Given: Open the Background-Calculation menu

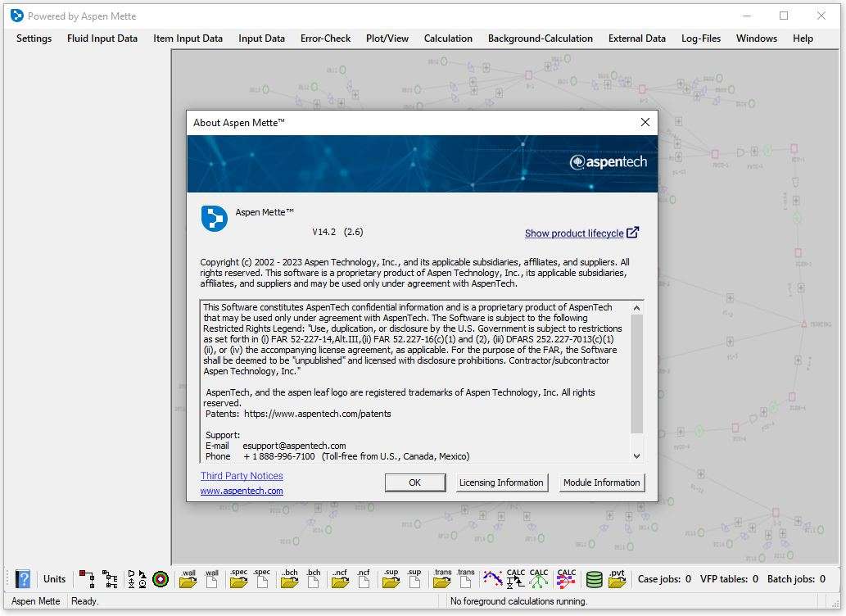Looking at the screenshot, I should (x=540, y=38).
